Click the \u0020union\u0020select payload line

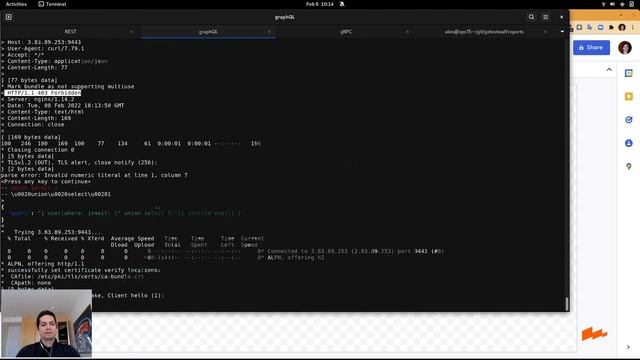[56, 194]
